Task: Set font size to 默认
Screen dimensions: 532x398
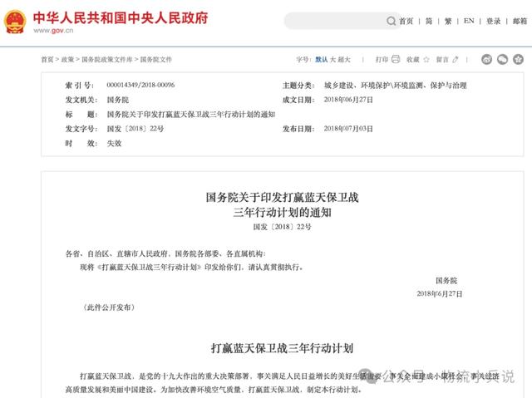Action: click(x=322, y=60)
